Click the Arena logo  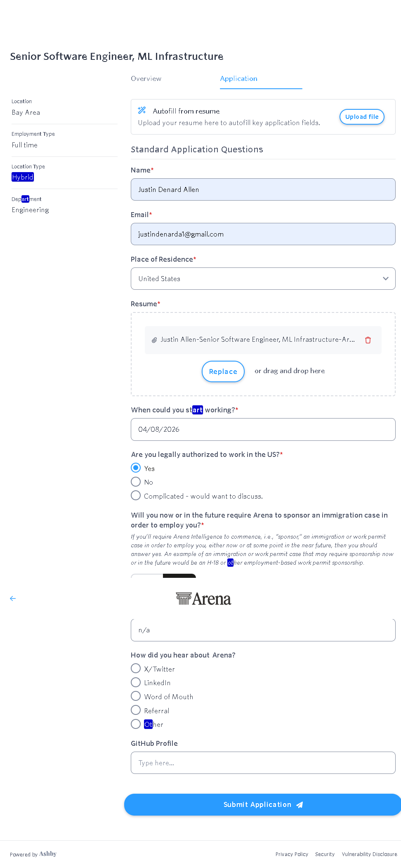(x=203, y=599)
